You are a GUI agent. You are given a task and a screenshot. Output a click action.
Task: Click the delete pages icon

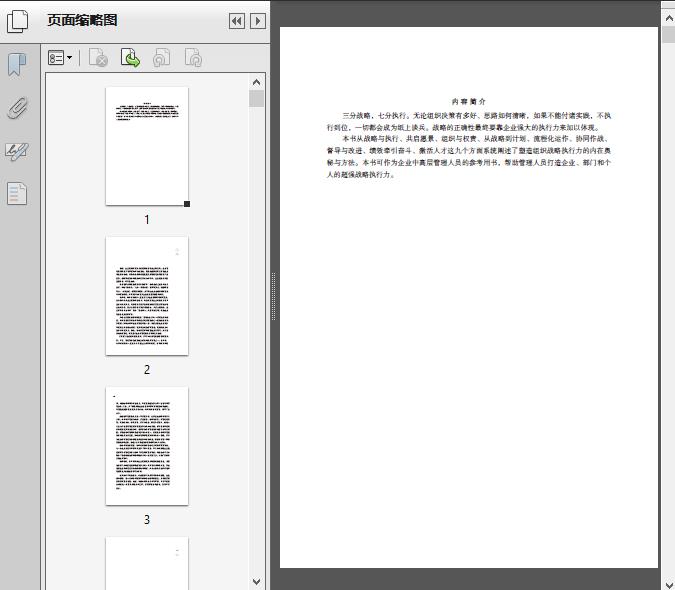(x=98, y=58)
